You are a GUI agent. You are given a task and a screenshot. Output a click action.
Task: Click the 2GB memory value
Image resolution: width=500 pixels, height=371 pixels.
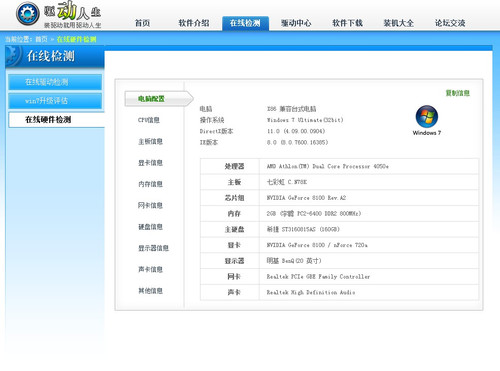[x=314, y=213]
